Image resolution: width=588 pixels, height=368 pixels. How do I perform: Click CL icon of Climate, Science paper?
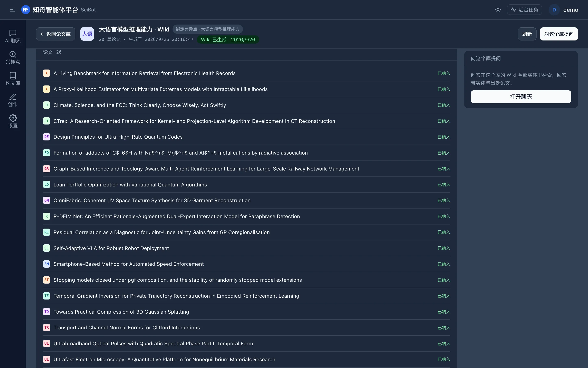point(46,105)
